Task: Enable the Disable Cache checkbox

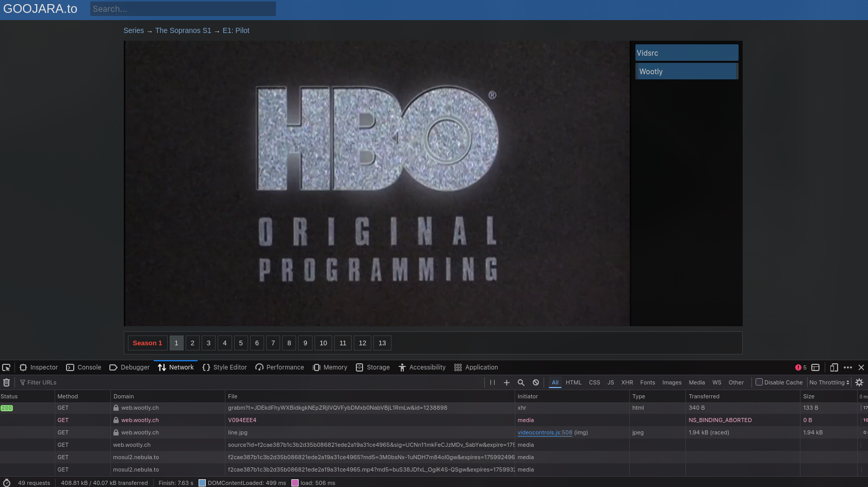Action: pyautogui.click(x=759, y=382)
